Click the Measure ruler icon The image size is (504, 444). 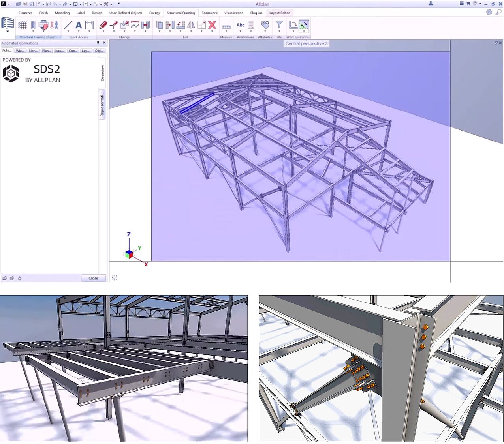pos(226,27)
